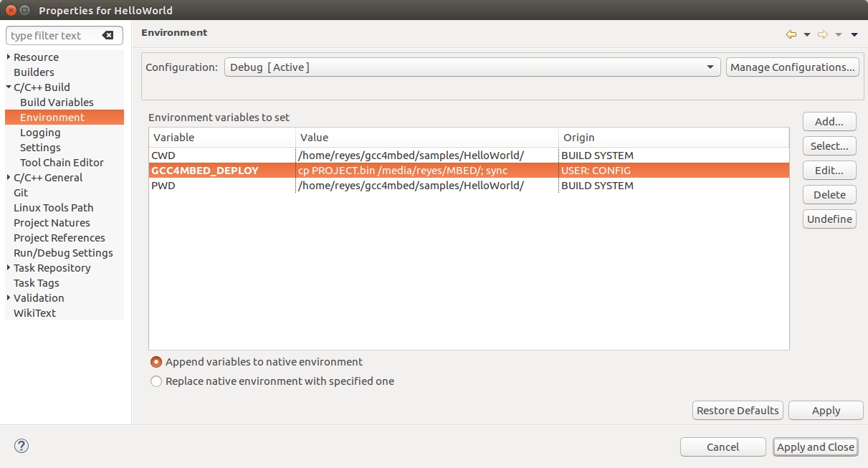
Task: Click the back navigation arrow icon
Action: pos(791,34)
